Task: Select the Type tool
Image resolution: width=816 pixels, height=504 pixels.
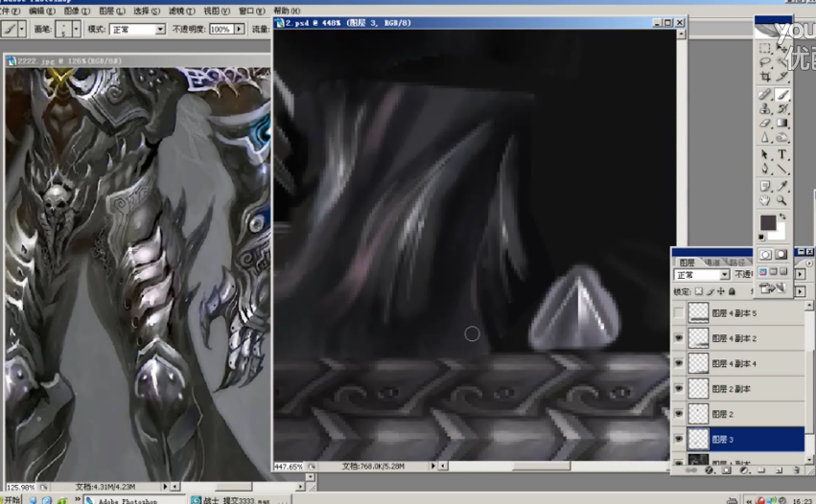Action: 781,154
